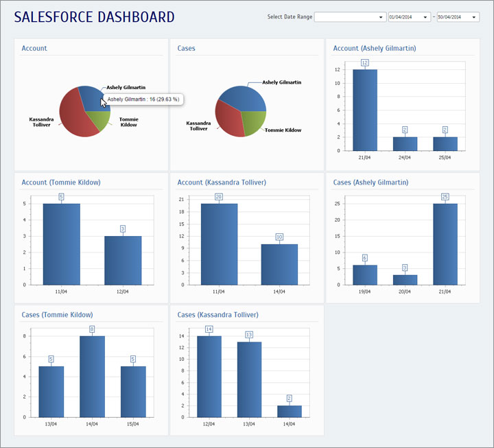Click the 12/04 bar in Cases (Kassandra Tolliver)
The width and height of the screenshot is (494, 448).
pos(209,377)
